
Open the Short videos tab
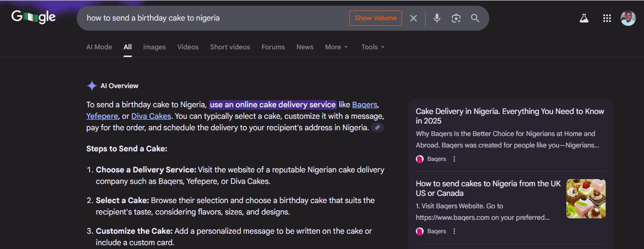pyautogui.click(x=230, y=47)
